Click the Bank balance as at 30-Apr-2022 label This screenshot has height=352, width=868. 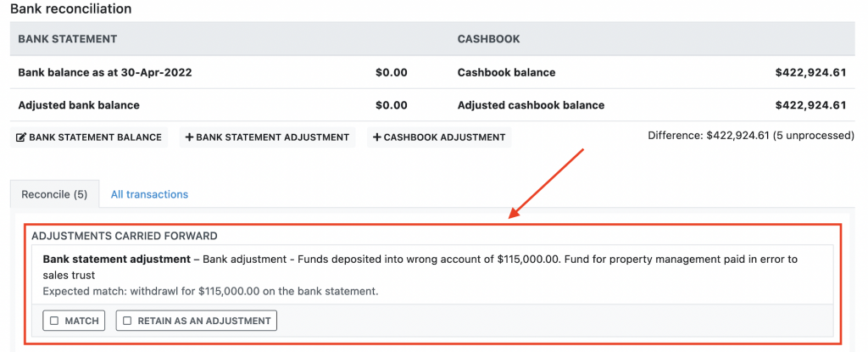[105, 73]
